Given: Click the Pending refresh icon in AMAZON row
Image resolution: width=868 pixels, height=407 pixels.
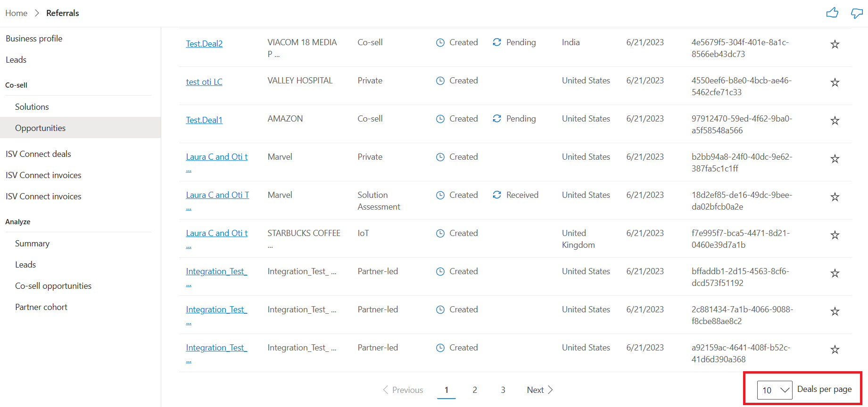Looking at the screenshot, I should coord(497,118).
